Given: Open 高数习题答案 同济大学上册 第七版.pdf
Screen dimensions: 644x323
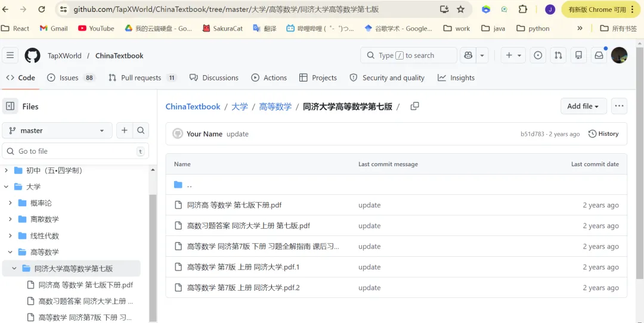Looking at the screenshot, I should (x=249, y=226).
